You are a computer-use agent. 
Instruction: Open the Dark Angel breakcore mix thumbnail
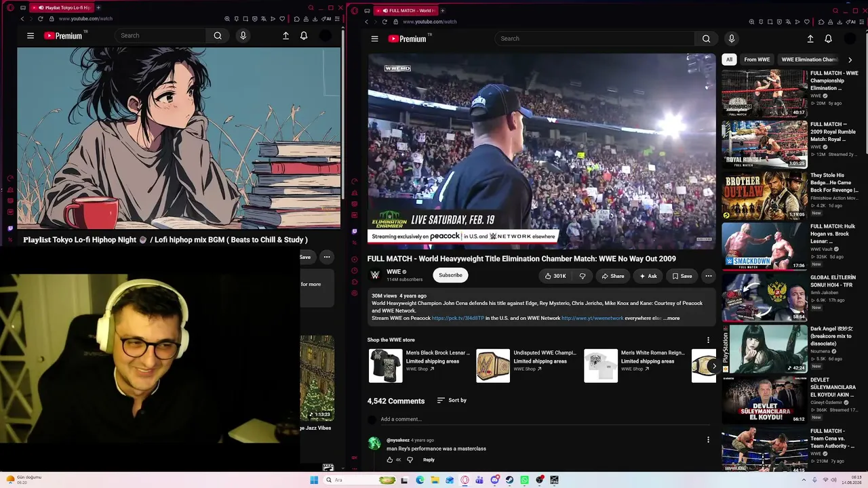pos(764,349)
